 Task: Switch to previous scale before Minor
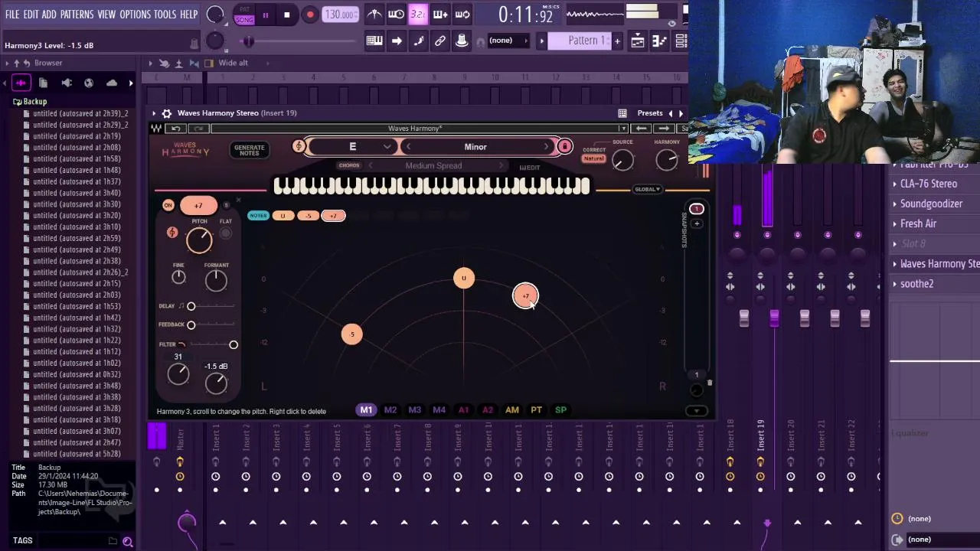(x=408, y=147)
